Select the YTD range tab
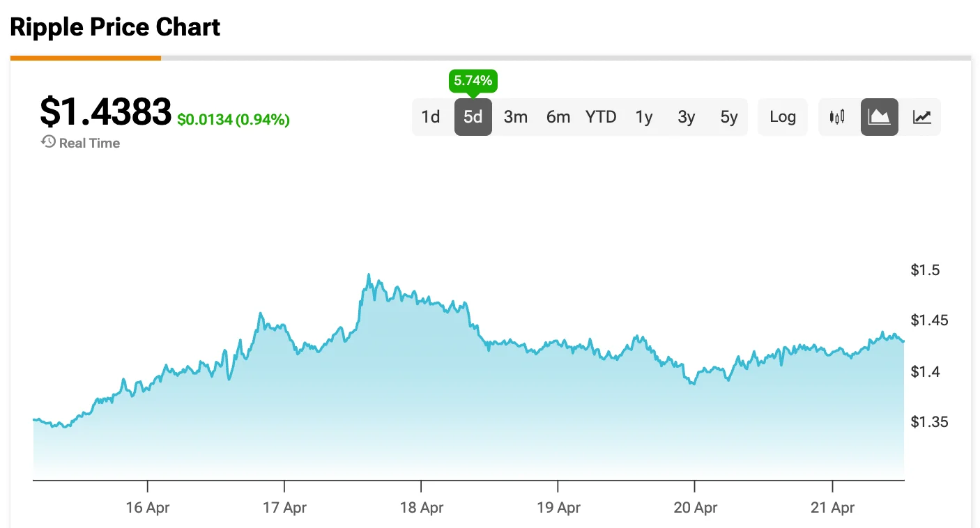Viewport: 980px width, 528px height. (601, 117)
